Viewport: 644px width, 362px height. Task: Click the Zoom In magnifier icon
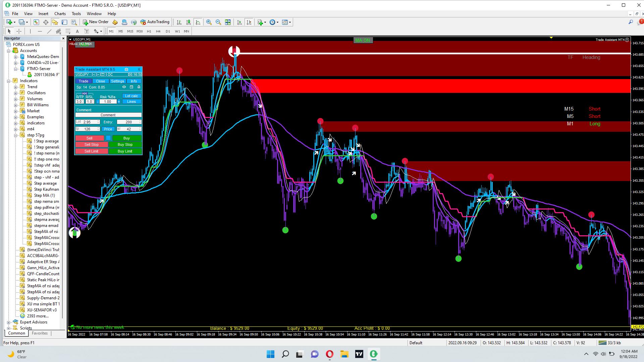[209, 22]
